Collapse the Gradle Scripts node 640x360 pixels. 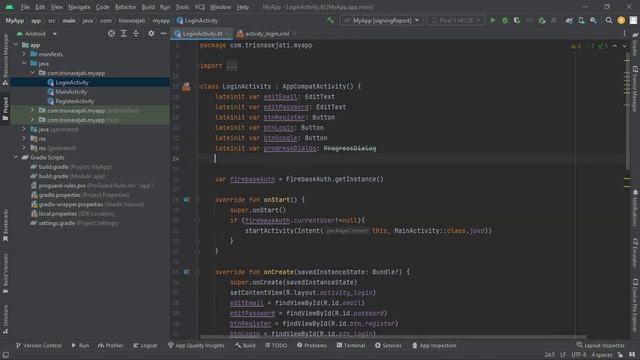click(x=16, y=158)
